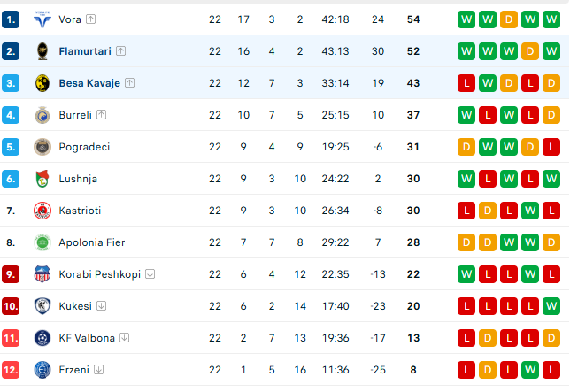The image size is (570, 392).
Task: Open the Flamurtari team page
Action: click(x=85, y=50)
